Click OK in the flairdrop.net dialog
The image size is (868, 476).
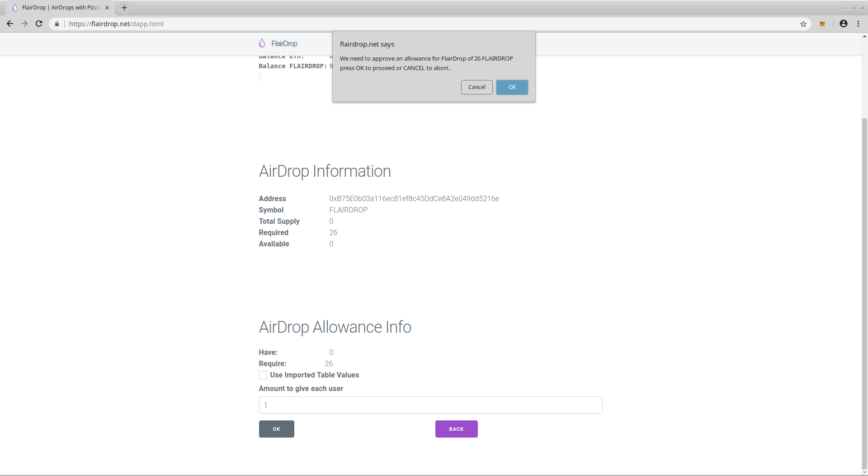click(x=512, y=87)
